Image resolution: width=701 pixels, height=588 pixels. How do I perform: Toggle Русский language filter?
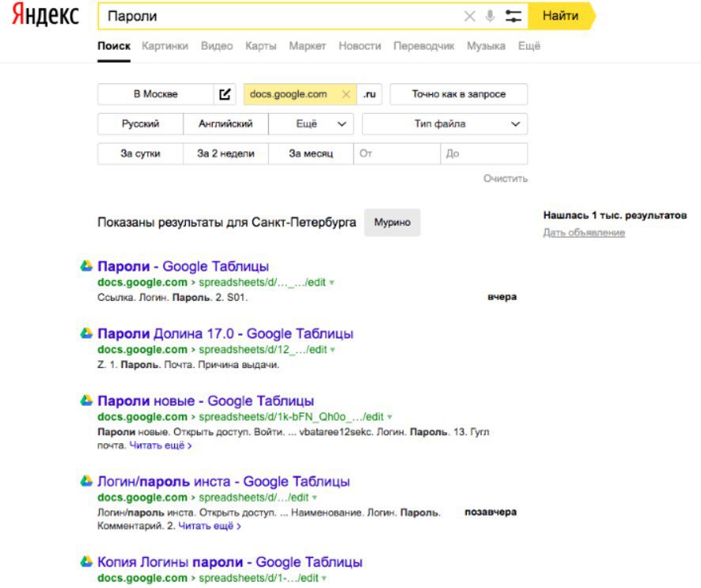pos(140,124)
